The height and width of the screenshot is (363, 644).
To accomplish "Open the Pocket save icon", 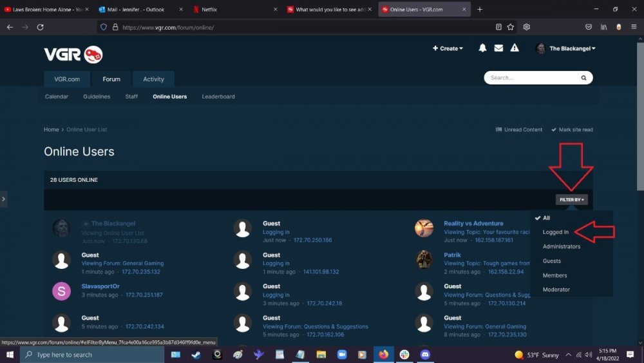I will (x=589, y=27).
